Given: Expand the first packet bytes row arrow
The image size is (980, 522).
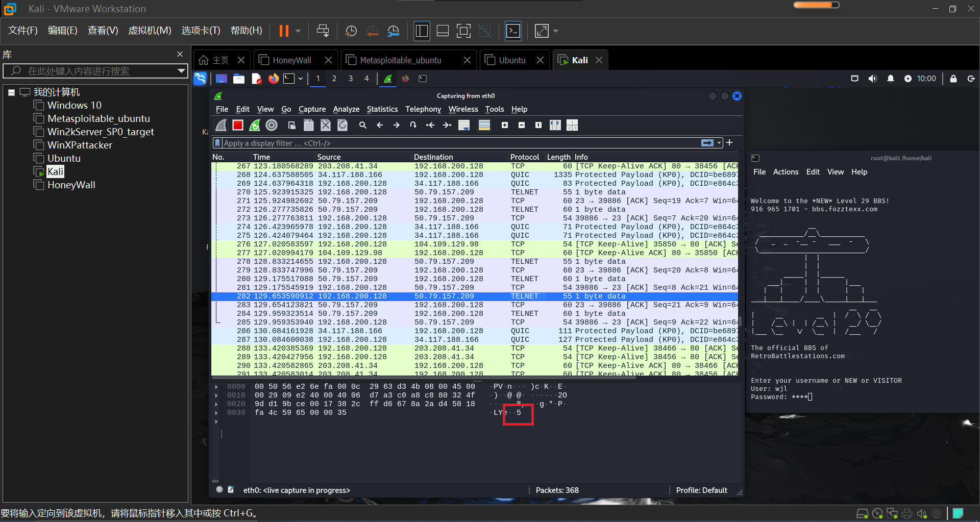Looking at the screenshot, I should click(x=216, y=387).
